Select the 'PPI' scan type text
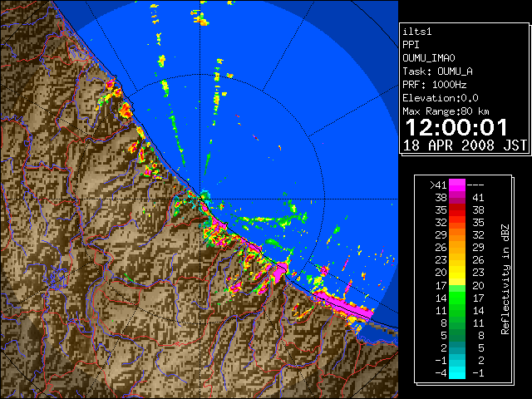Image resolution: width=532 pixels, height=399 pixels. (411, 45)
